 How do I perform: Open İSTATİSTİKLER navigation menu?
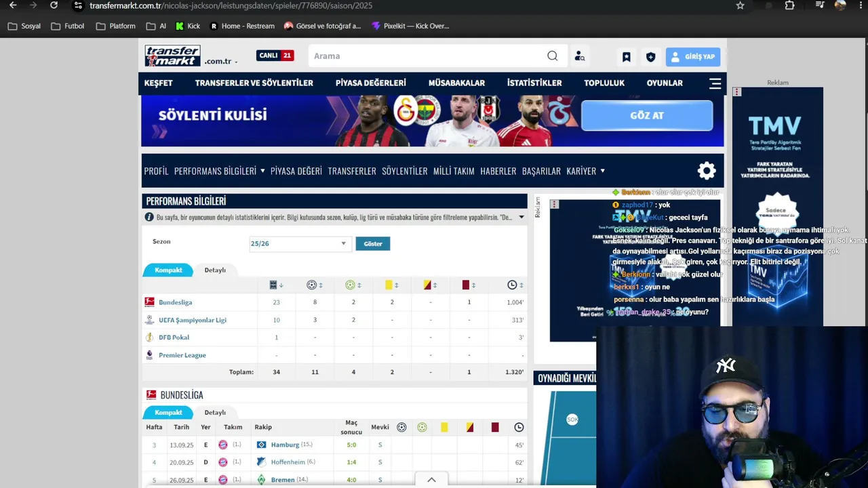pyautogui.click(x=534, y=83)
